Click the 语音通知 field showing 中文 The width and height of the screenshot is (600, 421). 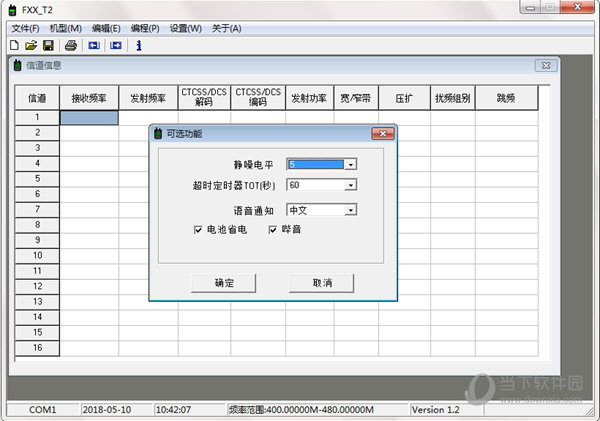click(316, 210)
